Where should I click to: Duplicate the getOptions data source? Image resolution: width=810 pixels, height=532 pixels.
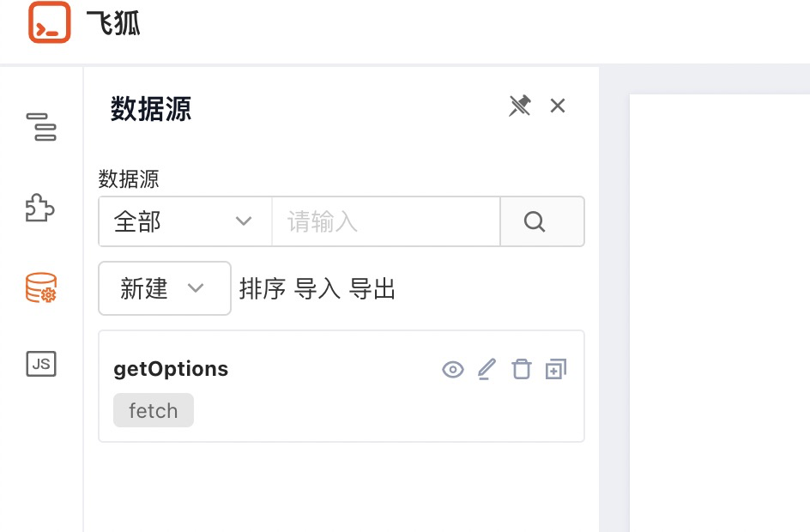pos(555,368)
